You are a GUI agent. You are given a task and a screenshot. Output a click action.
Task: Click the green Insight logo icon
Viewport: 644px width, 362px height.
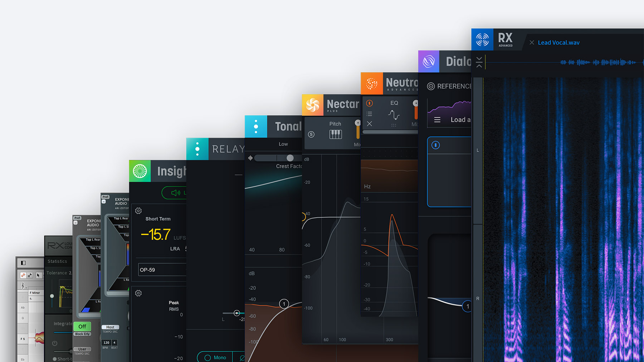point(140,171)
